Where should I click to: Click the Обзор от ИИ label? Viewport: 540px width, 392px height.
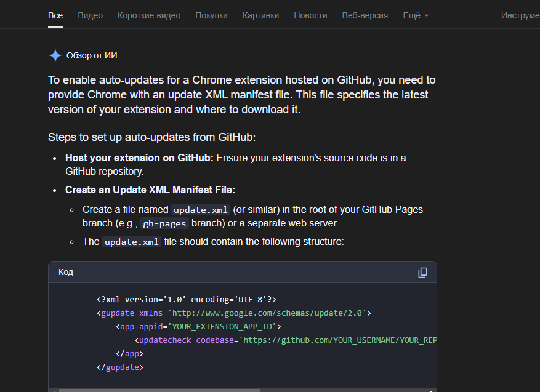(x=92, y=55)
